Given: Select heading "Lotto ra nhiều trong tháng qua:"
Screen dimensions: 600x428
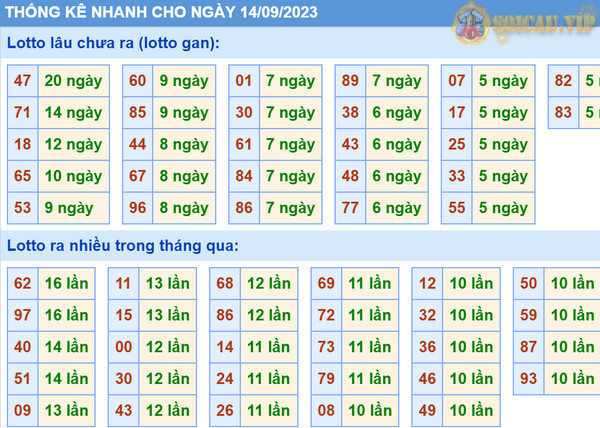Looking at the screenshot, I should point(123,246).
